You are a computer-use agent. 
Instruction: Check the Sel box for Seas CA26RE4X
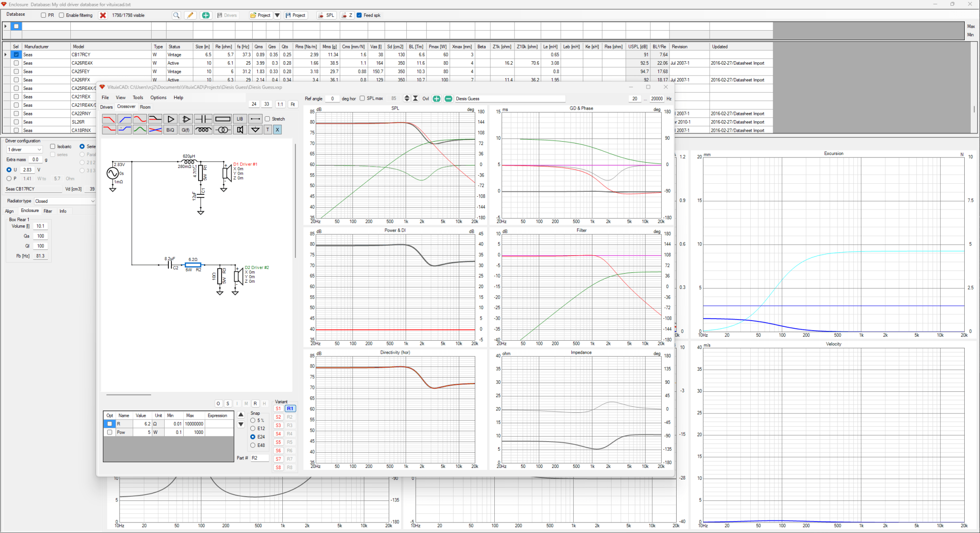tap(16, 63)
